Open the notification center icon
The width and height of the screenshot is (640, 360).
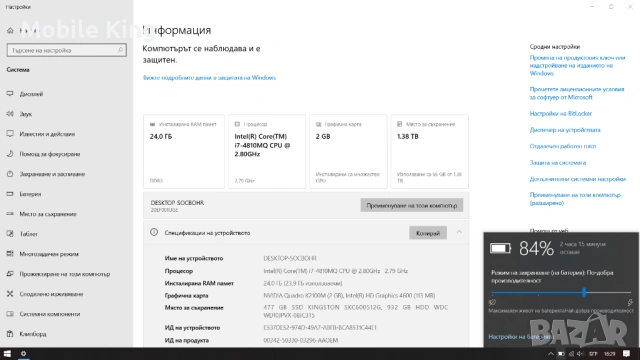(626, 354)
